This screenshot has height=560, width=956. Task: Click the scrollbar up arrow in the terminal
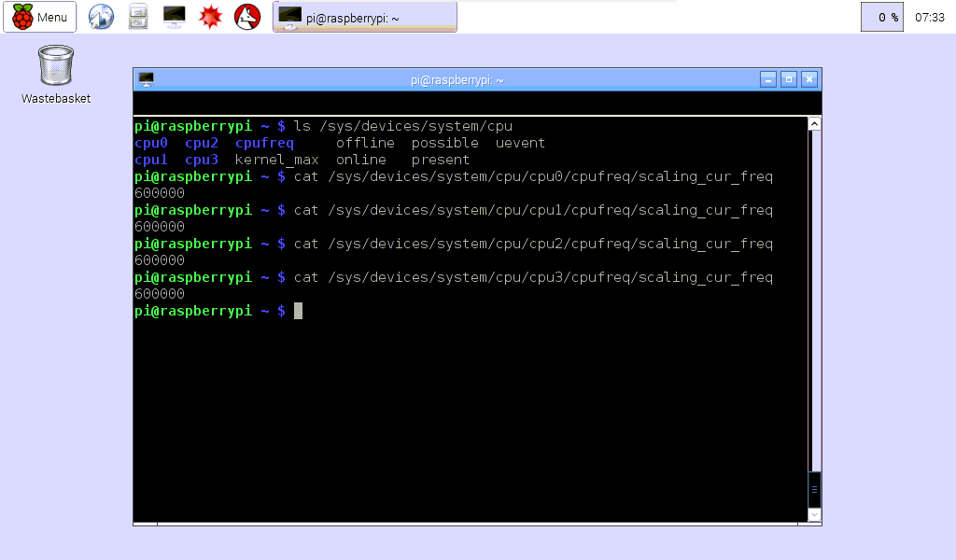point(813,121)
